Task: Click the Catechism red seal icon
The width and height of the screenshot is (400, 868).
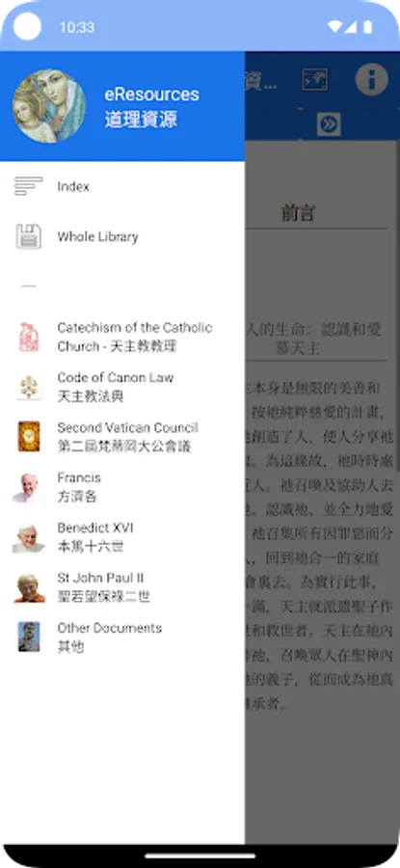Action: coord(28,337)
